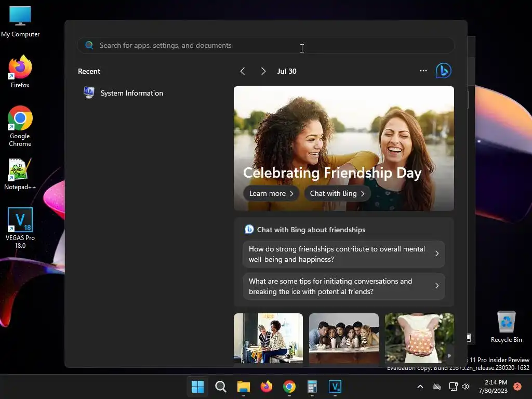
Task: Open Notepad++ desktop shortcut
Action: click(20, 174)
